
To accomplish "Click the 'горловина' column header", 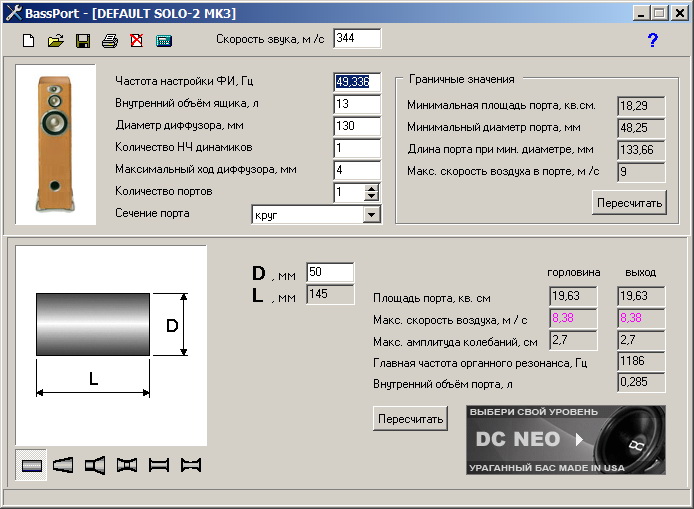I will (574, 273).
